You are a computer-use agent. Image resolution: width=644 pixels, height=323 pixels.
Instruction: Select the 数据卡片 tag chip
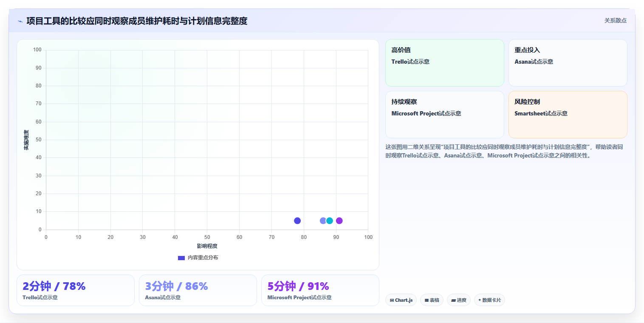489,300
